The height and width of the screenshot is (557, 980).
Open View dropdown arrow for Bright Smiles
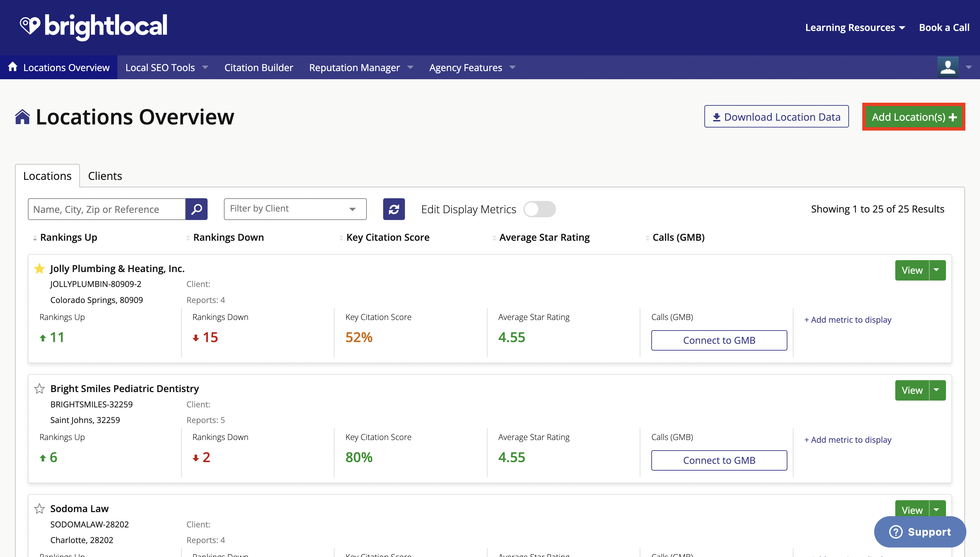click(937, 390)
